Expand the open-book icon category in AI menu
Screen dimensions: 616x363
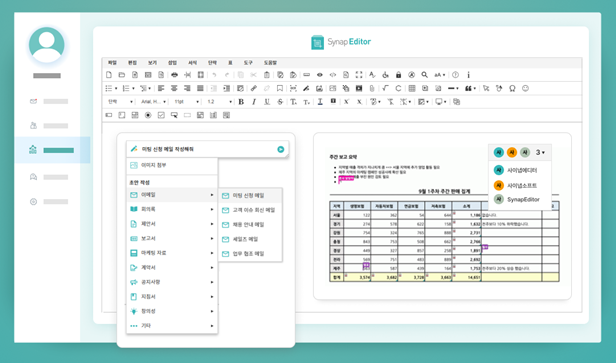point(172,209)
